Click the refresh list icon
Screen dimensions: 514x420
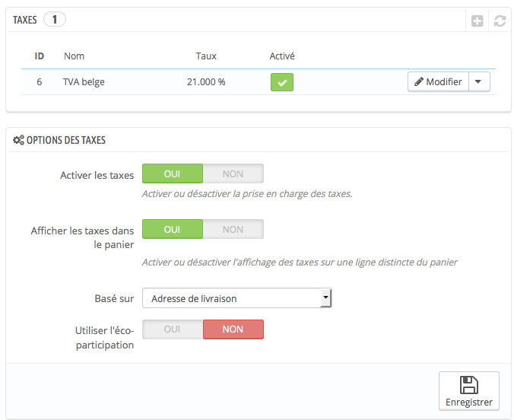pyautogui.click(x=500, y=21)
